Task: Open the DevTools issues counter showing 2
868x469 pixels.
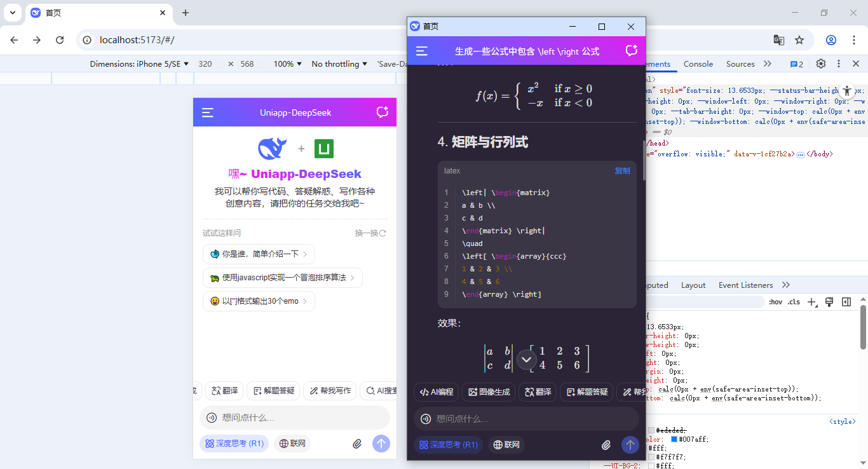Action: 797,64
